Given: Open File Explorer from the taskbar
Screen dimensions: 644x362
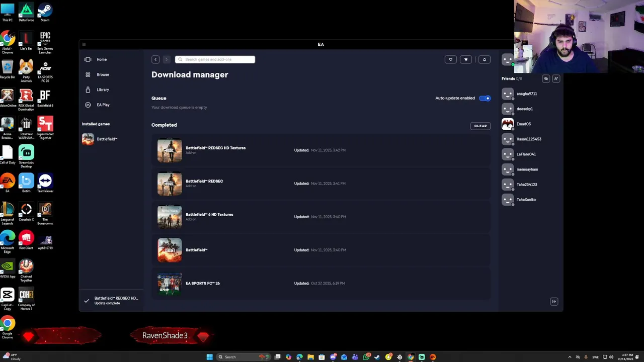Looking at the screenshot, I should click(x=310, y=357).
